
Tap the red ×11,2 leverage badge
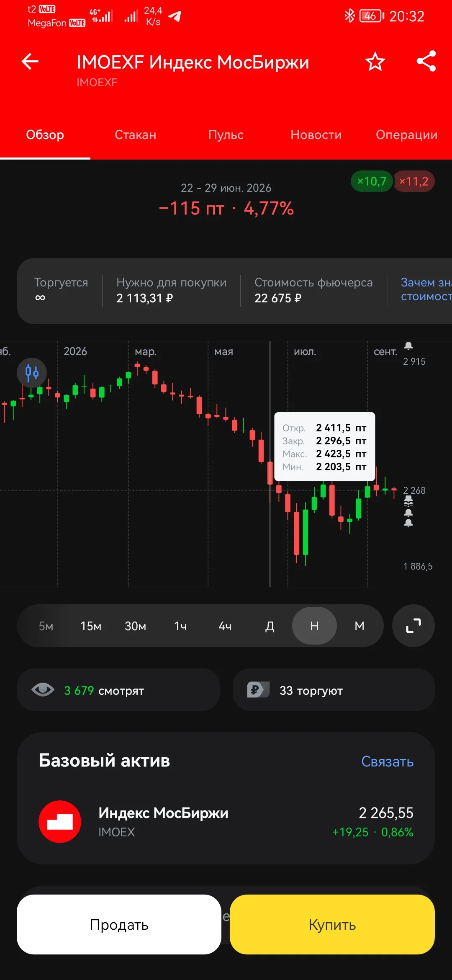(414, 181)
